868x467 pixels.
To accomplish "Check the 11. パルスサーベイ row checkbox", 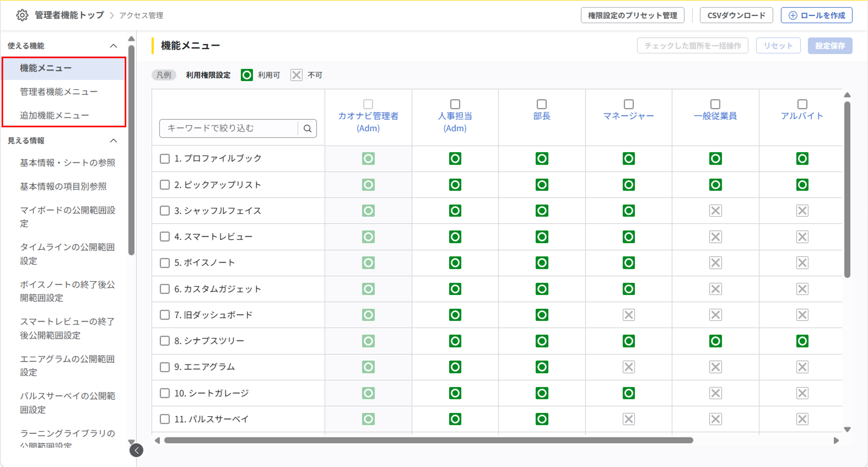I will [x=165, y=419].
